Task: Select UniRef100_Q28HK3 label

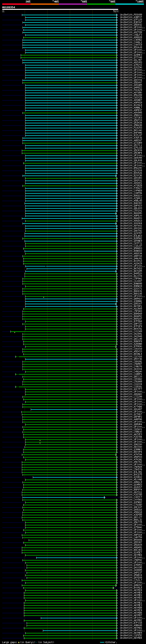Action: click(131, 55)
